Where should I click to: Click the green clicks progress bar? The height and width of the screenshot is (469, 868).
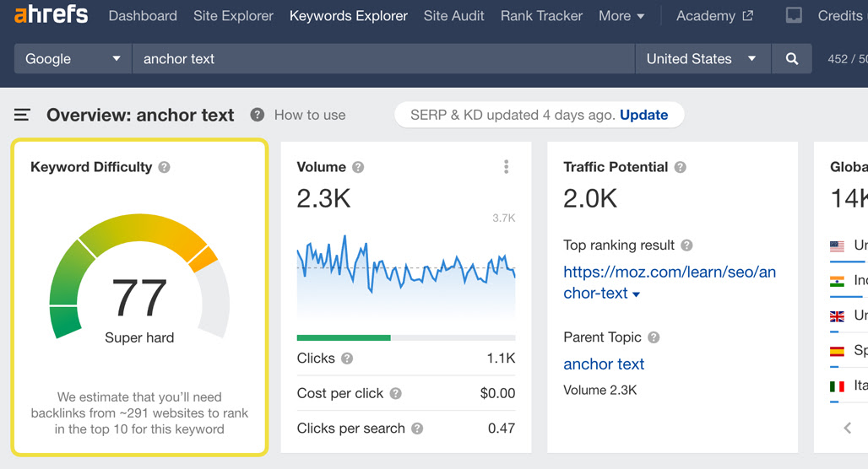click(344, 337)
